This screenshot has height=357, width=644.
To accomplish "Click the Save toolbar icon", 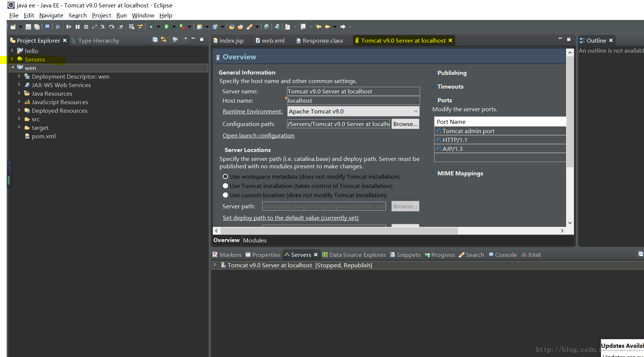I will pos(28,27).
